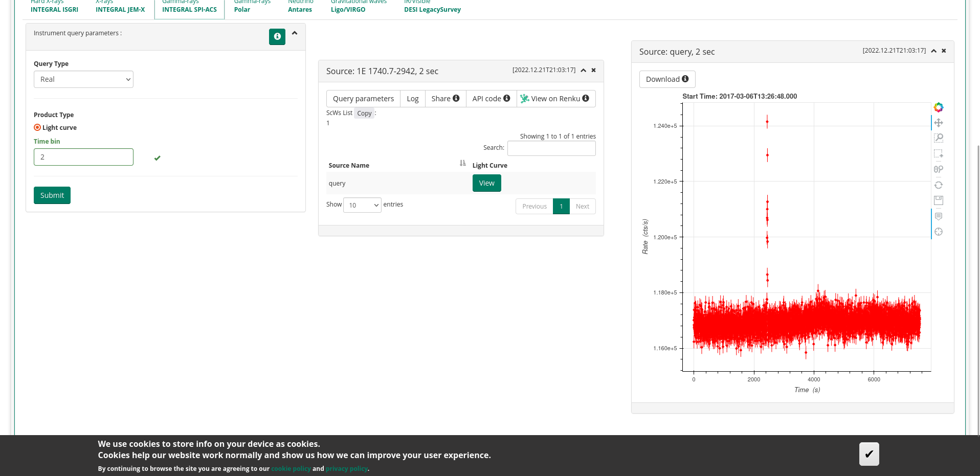Reset axes using the autoscale icon
Screen dimensions: 980x476
[939, 185]
